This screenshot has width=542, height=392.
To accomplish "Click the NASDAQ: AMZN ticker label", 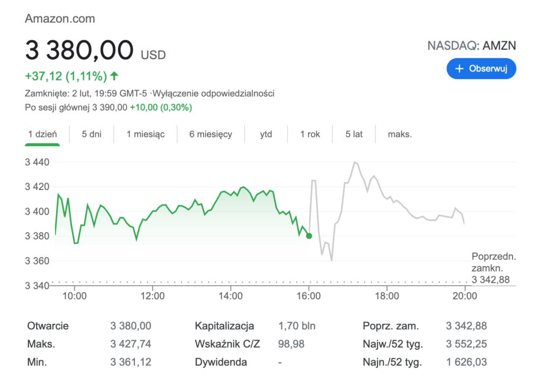I will click(x=472, y=45).
